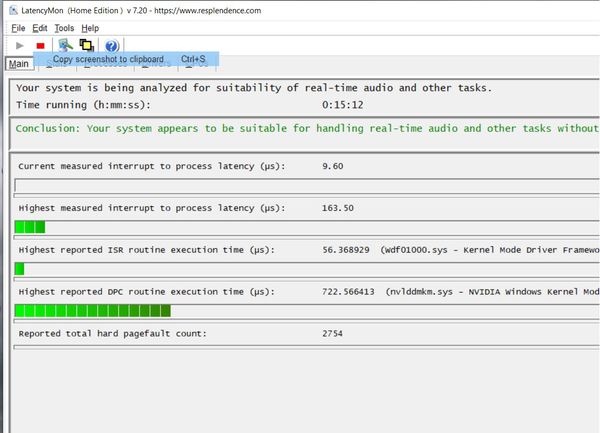Viewport: 600px width, 433px height.
Task: Click the nvlddmkm.sys driver name text
Action: [x=421, y=291]
